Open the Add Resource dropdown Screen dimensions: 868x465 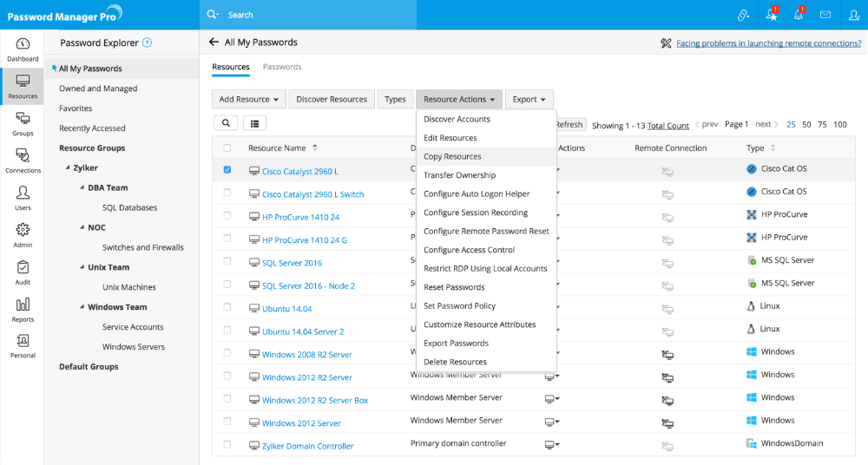click(248, 100)
